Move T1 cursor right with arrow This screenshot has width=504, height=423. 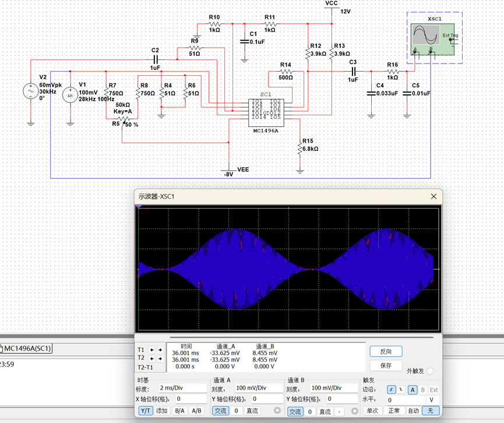point(160,350)
